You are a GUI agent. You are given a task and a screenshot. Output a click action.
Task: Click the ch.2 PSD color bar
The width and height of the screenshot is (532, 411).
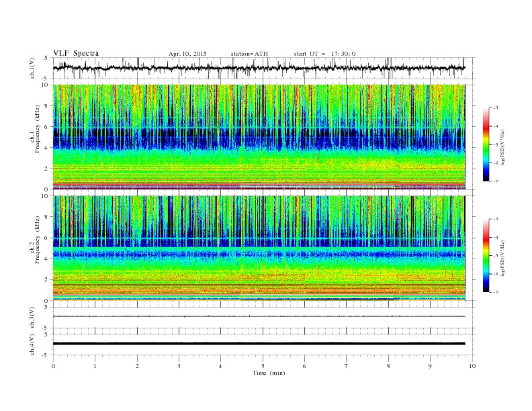486,256
